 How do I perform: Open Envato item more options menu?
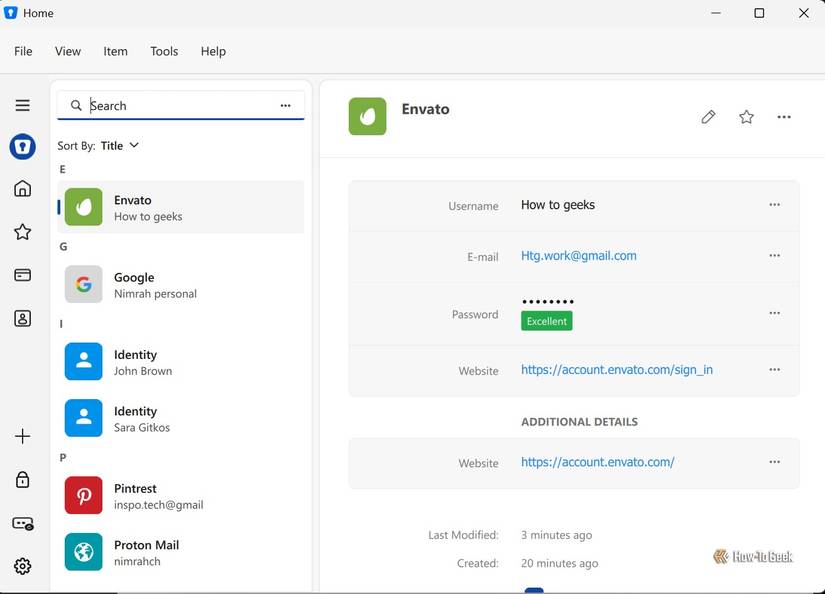[x=784, y=117]
